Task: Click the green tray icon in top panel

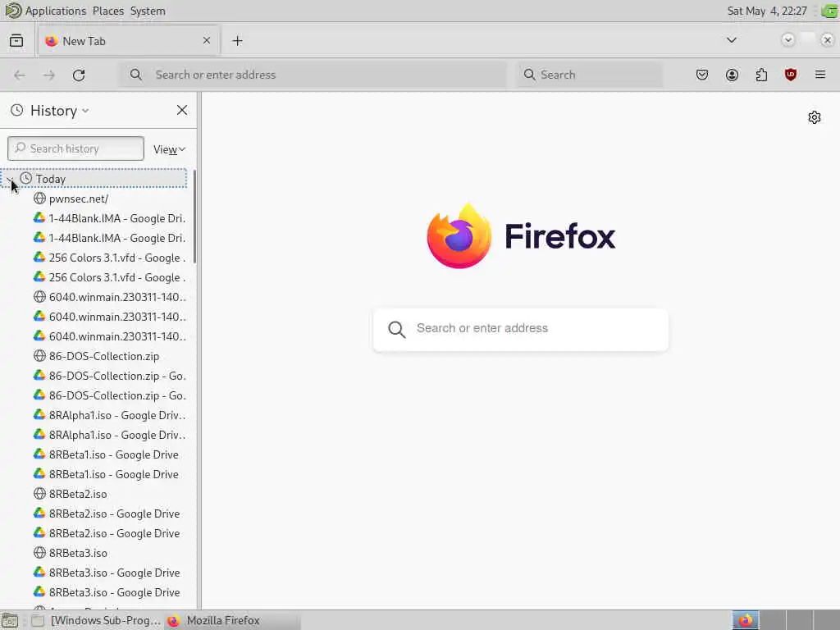Action: pyautogui.click(x=830, y=11)
